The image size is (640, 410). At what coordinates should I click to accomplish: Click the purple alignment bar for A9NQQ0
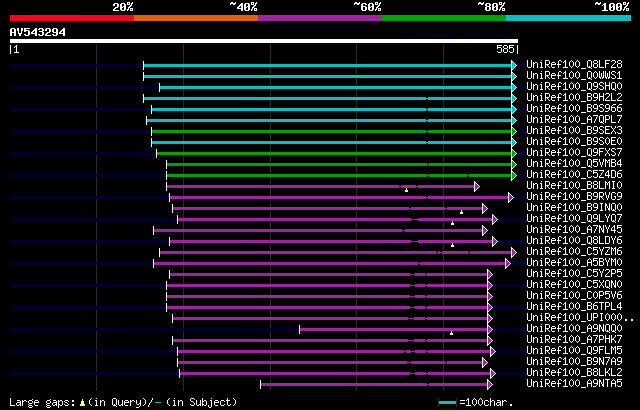tap(393, 330)
